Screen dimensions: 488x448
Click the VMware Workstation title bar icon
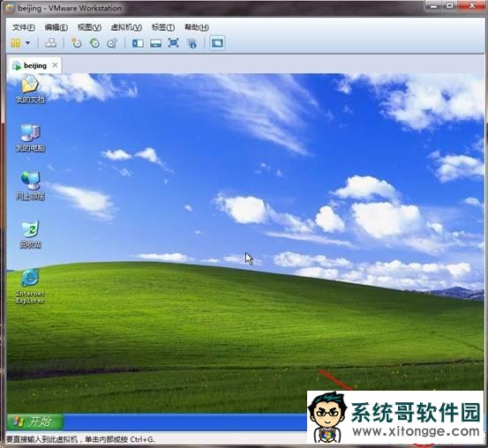coord(10,9)
